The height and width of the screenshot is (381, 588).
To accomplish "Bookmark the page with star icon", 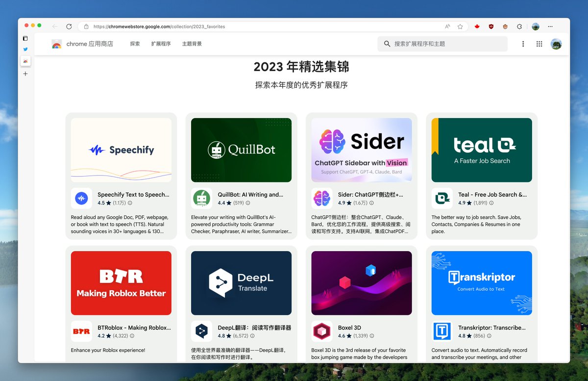I will pyautogui.click(x=460, y=26).
